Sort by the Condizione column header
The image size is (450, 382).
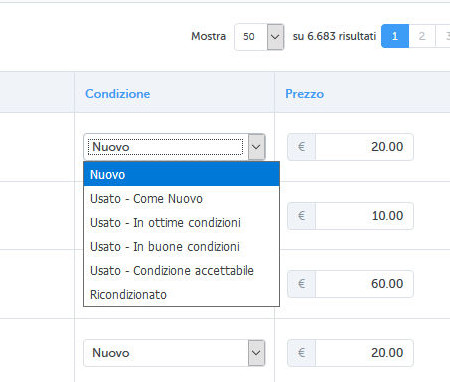(118, 94)
